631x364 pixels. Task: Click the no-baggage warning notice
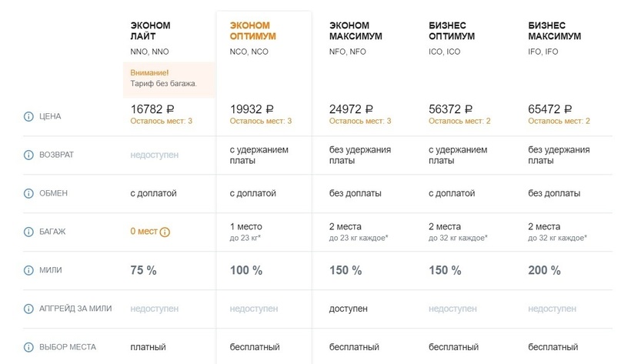(x=169, y=78)
